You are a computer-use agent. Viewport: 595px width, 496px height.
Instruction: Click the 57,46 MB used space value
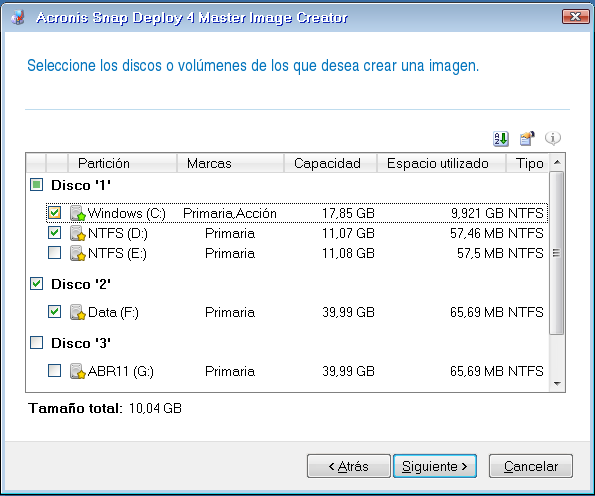tap(477, 233)
